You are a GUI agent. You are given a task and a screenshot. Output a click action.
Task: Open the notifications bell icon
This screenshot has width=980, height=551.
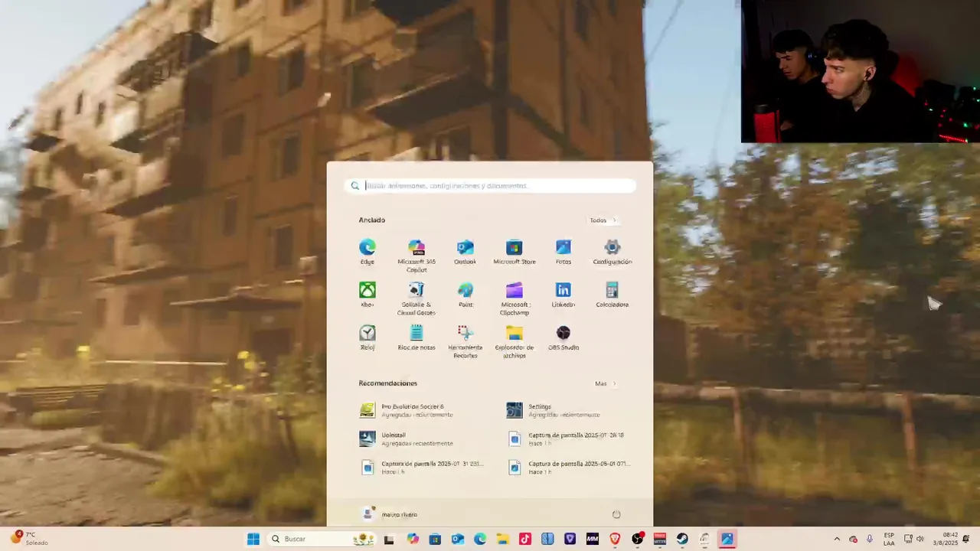[x=966, y=539]
